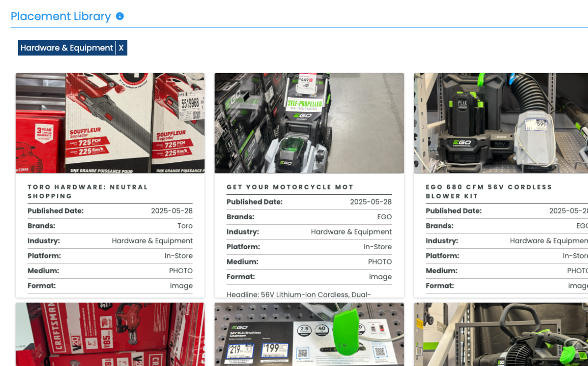Open the EGO 680 CFM Cordless Blower Kit title
The image size is (588, 366).
(x=489, y=191)
